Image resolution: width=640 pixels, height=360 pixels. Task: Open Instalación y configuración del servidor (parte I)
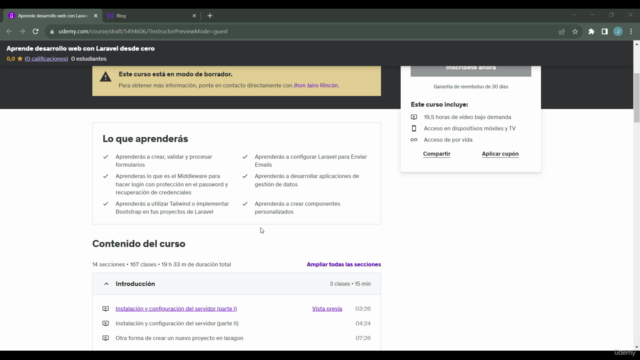(176, 309)
